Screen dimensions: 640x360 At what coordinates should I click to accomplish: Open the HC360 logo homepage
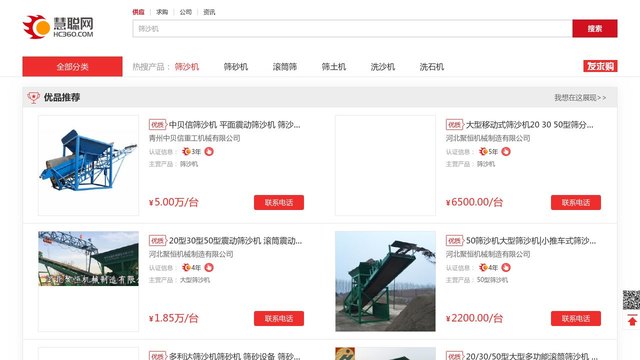pos(58,27)
